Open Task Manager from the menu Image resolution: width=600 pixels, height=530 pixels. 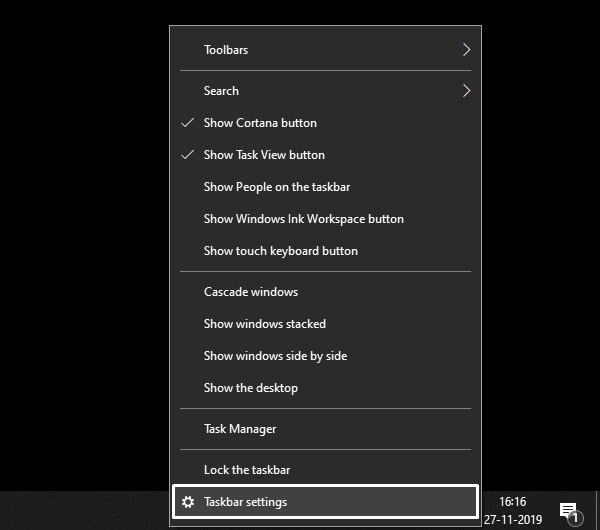(x=325, y=429)
